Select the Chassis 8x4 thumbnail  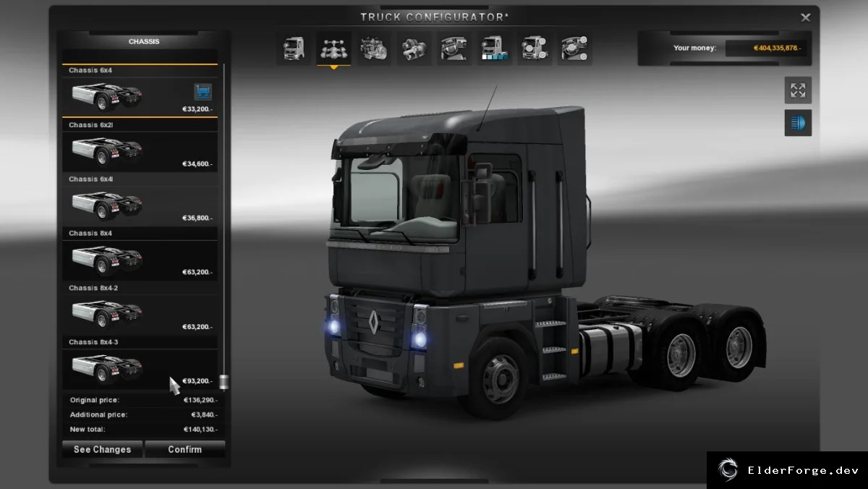tap(107, 259)
